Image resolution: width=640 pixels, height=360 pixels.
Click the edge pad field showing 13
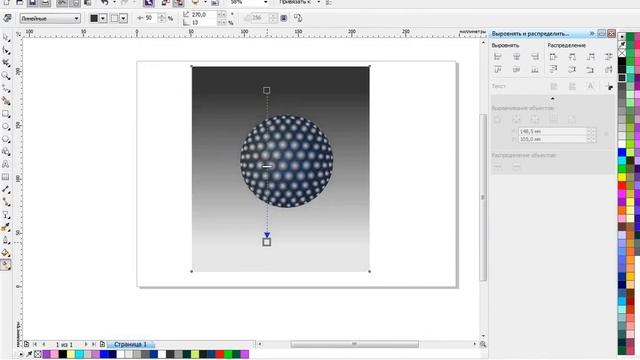click(203, 23)
